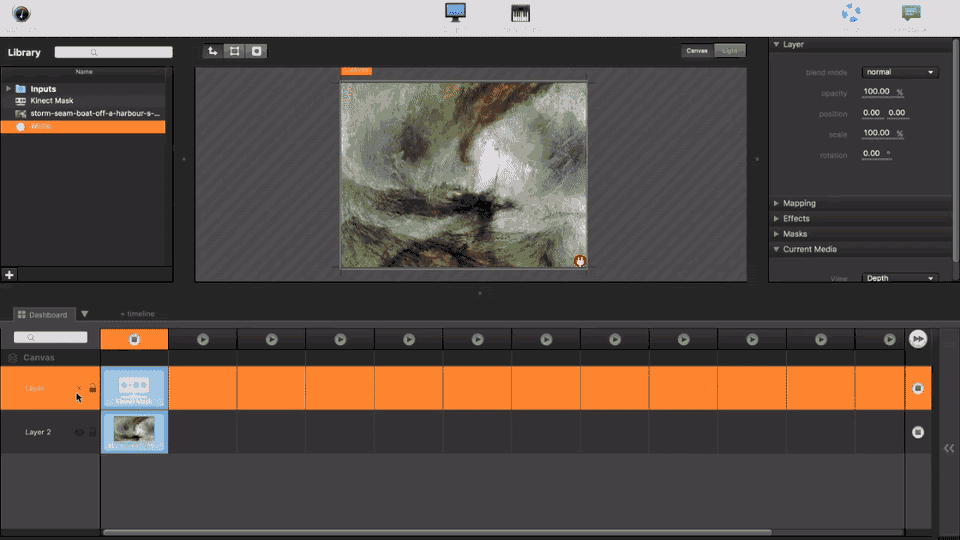Stop the first dashboard column
Screen dimensions: 960x540
134,339
